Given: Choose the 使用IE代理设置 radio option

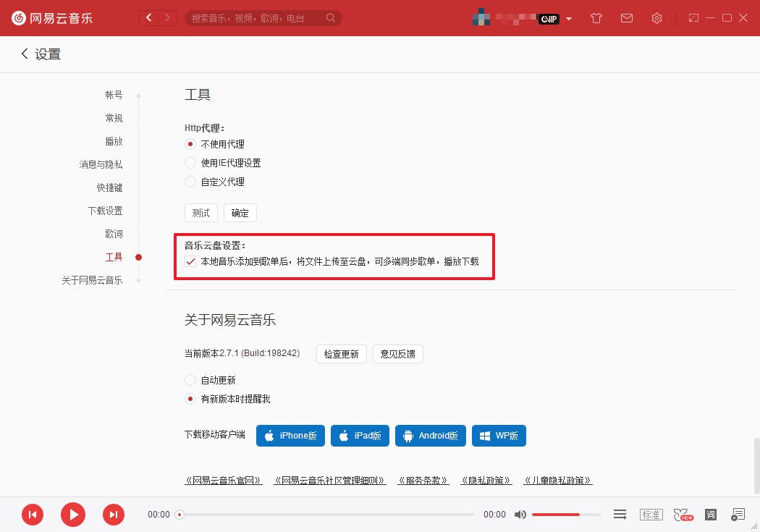Looking at the screenshot, I should [x=190, y=163].
